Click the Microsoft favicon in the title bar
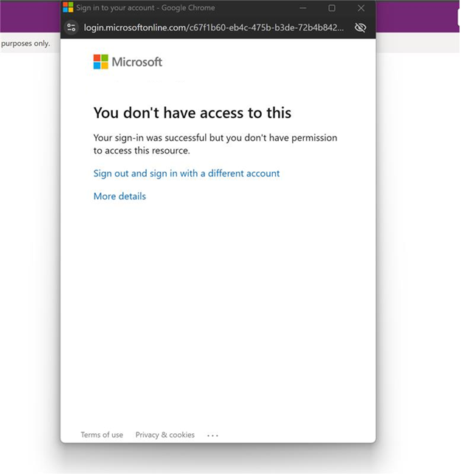461x476 pixels. point(68,7)
